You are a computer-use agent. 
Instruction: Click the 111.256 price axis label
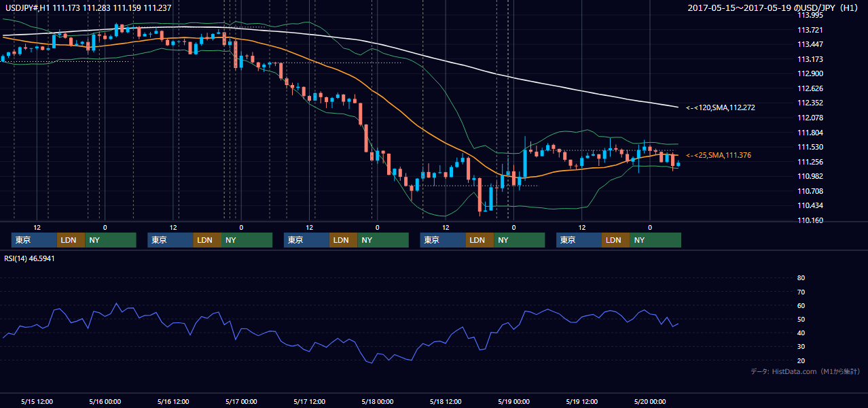810,162
